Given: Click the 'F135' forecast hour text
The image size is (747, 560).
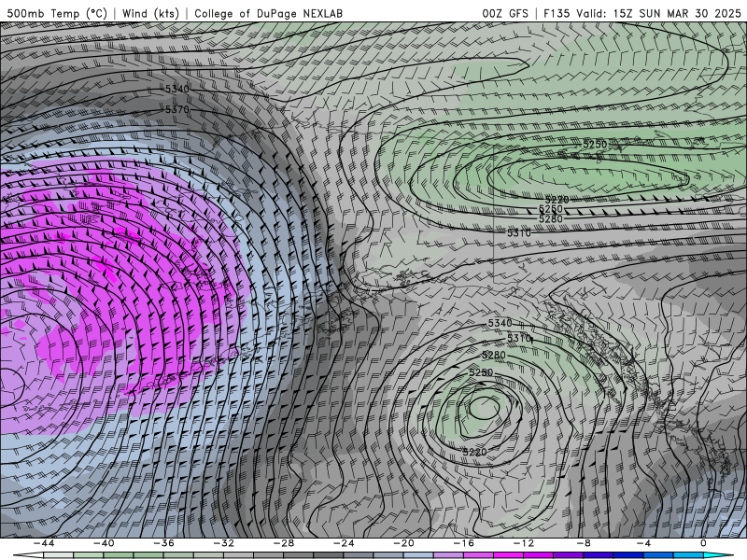Looking at the screenshot, I should [557, 13].
